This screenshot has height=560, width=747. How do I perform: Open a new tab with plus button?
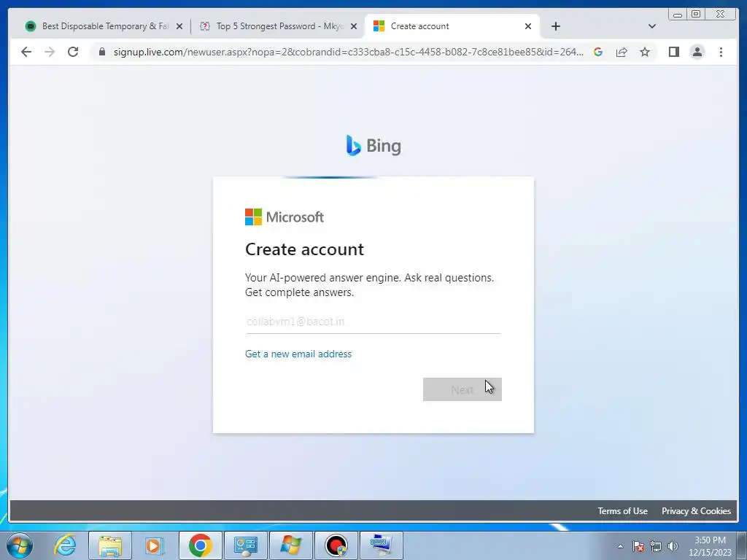(x=555, y=26)
